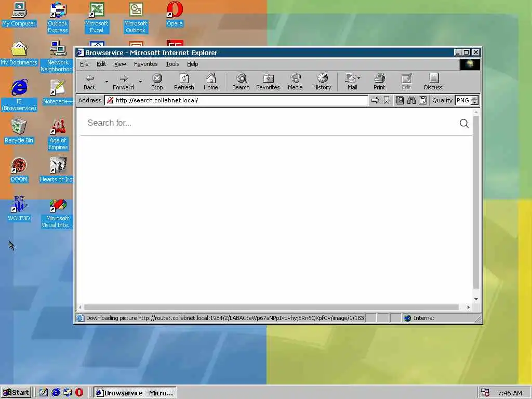Go to the Home page
This screenshot has width=532, height=399.
[x=211, y=82]
